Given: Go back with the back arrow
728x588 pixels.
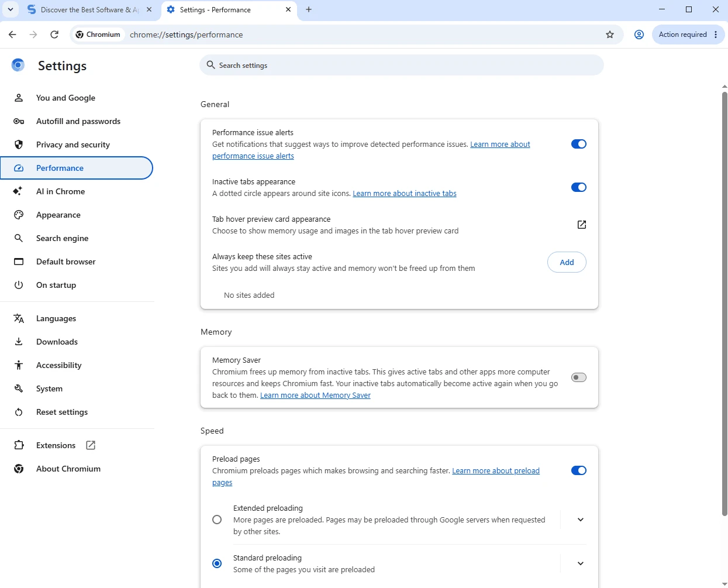Looking at the screenshot, I should click(x=12, y=35).
